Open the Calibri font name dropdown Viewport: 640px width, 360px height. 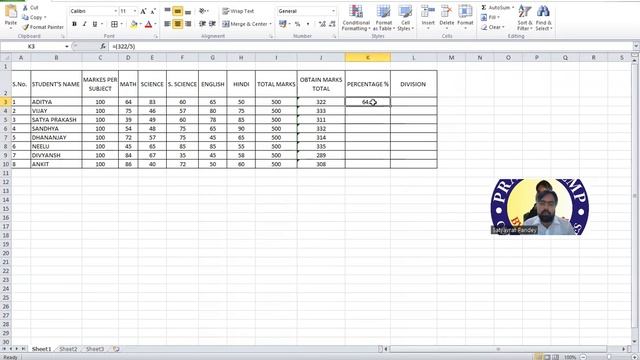coord(116,11)
